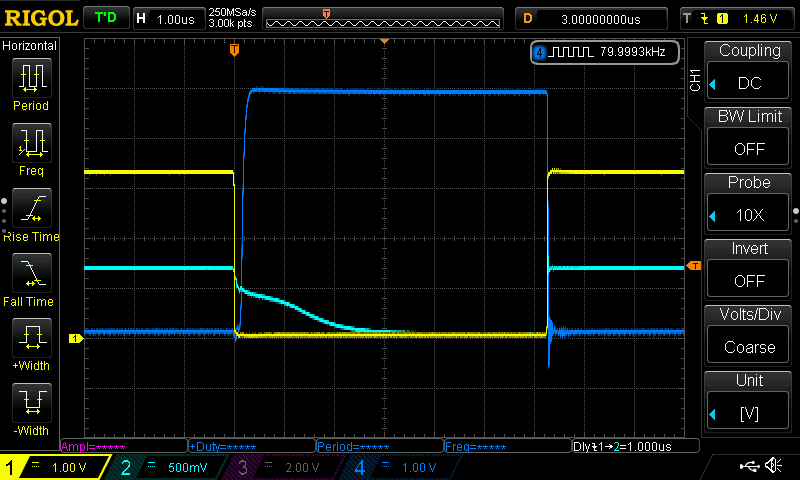Click the USB connection status icon
Viewport: 800px width, 480px height.
(x=749, y=465)
